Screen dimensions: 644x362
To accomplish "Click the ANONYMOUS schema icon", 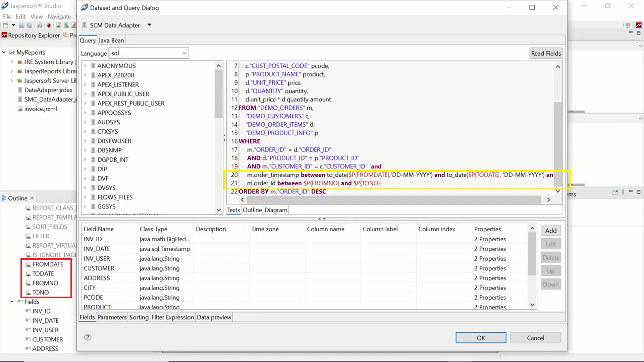I will 93,66.
